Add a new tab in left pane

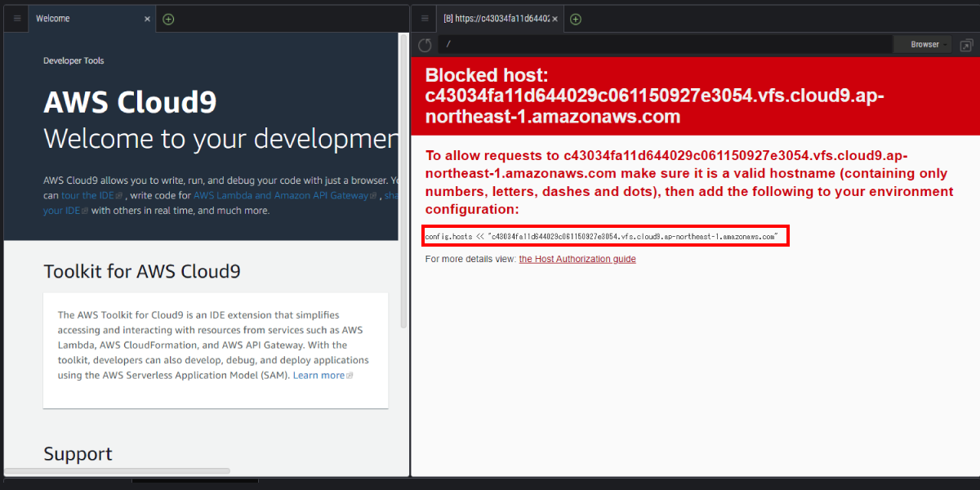point(168,19)
